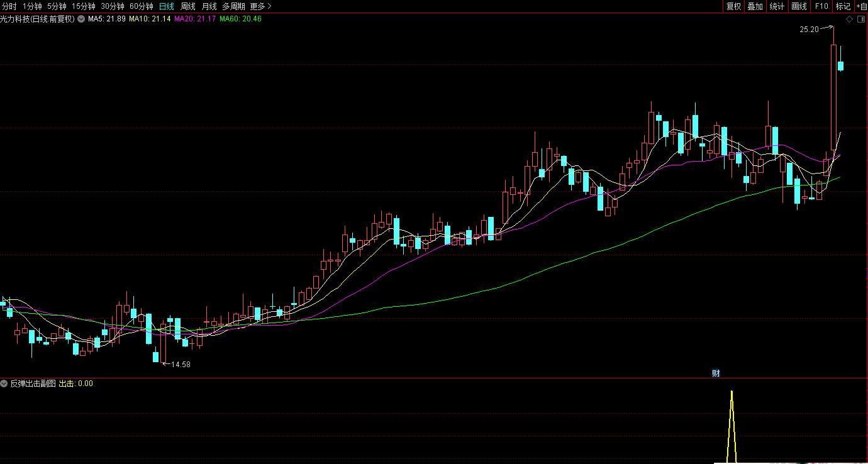Click the +自 add-to-watchlist button
Viewport: 868px width, 464px height.
point(861,6)
